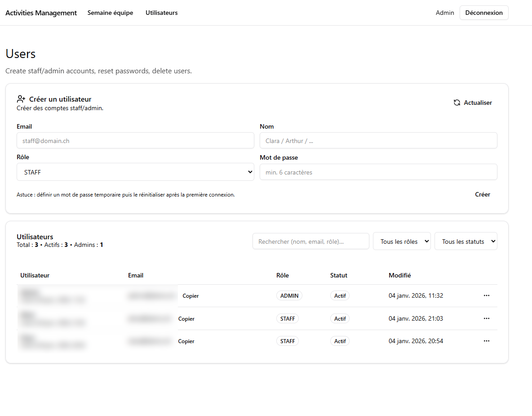
Task: Click the add-user icon beside Créer un utilisateur
Action: coord(21,99)
